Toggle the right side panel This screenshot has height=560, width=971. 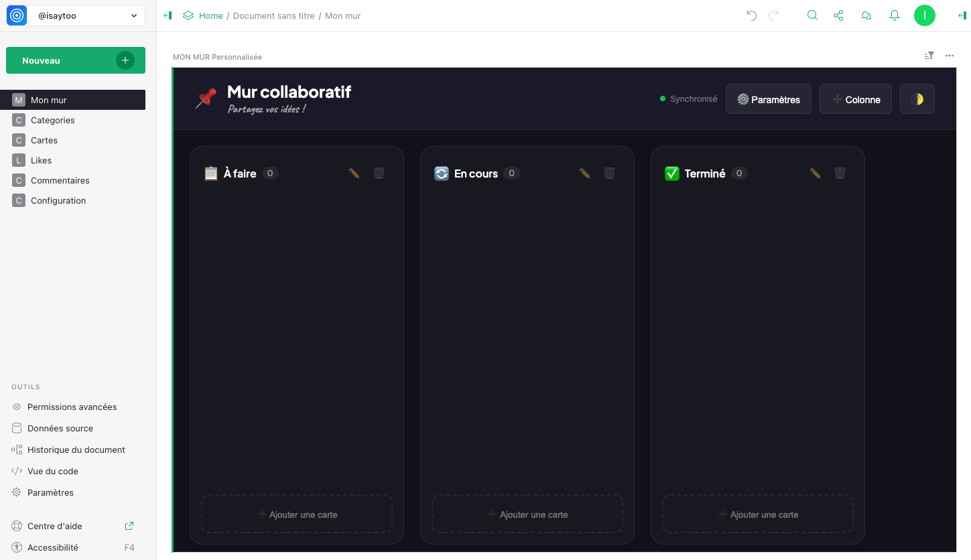click(x=962, y=15)
